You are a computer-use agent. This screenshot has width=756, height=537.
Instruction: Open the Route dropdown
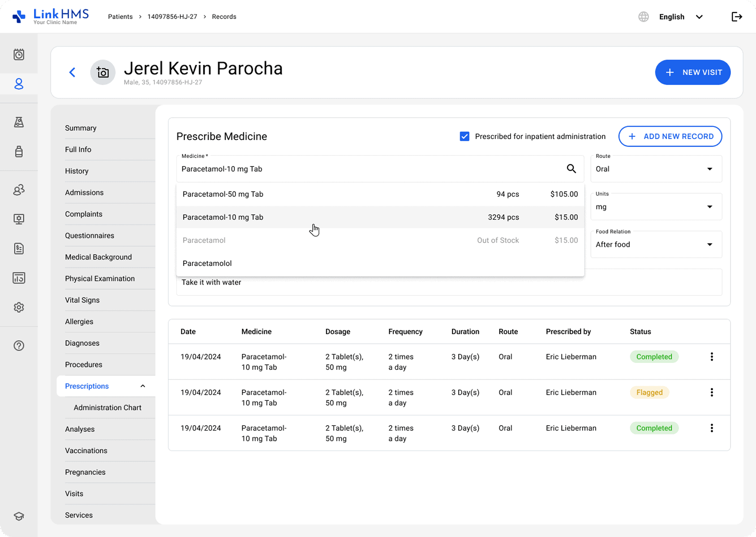[656, 169]
